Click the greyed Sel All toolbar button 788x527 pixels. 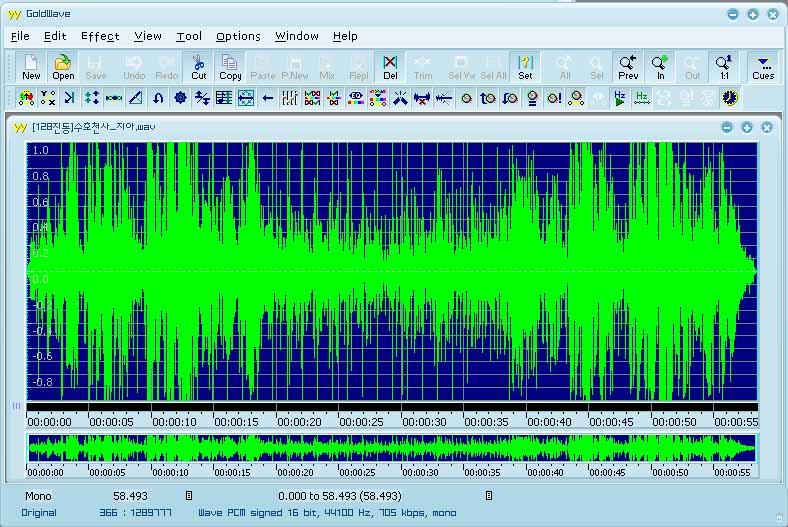493,67
